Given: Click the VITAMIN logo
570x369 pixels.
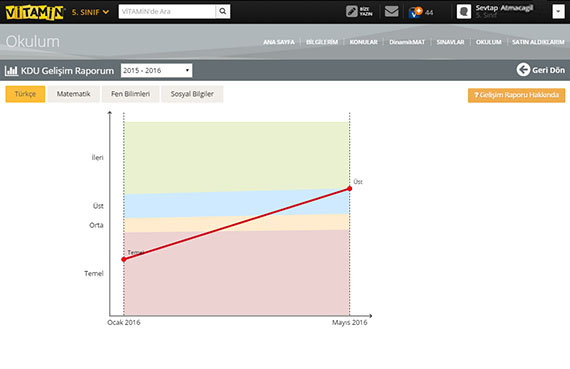Looking at the screenshot, I should tap(35, 12).
